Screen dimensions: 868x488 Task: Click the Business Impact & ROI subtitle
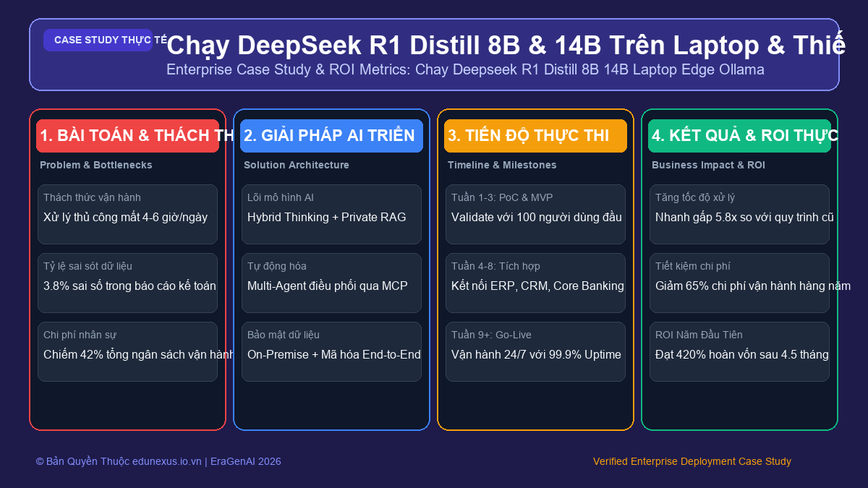click(708, 165)
